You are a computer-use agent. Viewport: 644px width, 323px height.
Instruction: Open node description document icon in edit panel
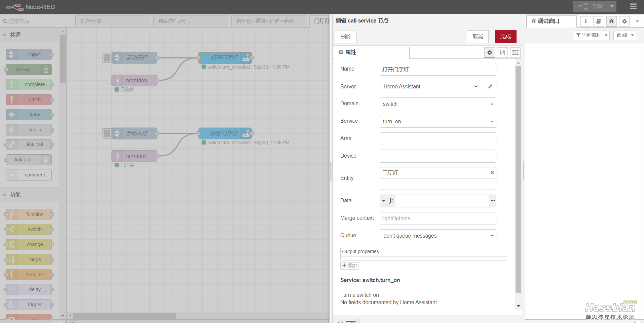(502, 52)
